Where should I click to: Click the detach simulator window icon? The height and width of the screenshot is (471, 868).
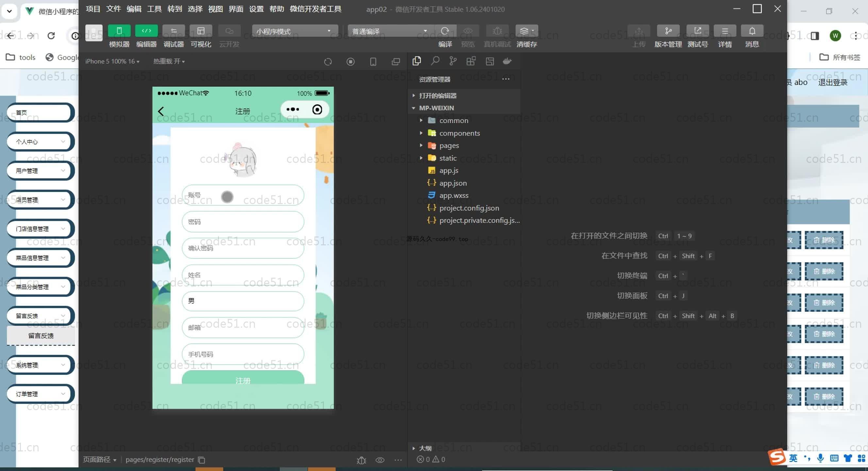click(395, 62)
